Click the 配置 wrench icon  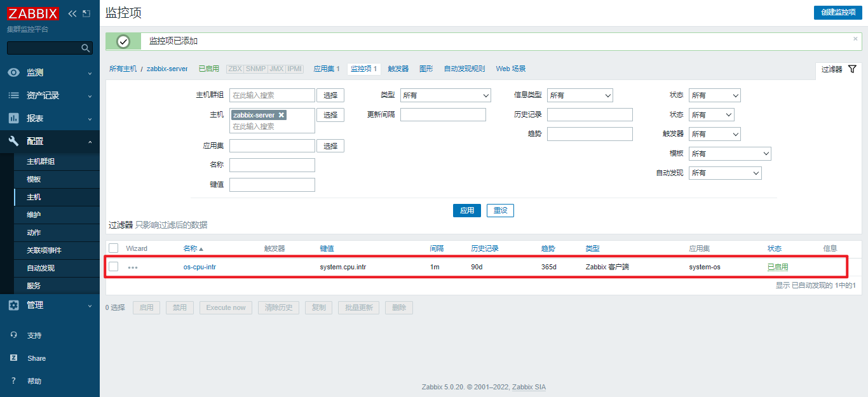point(13,141)
